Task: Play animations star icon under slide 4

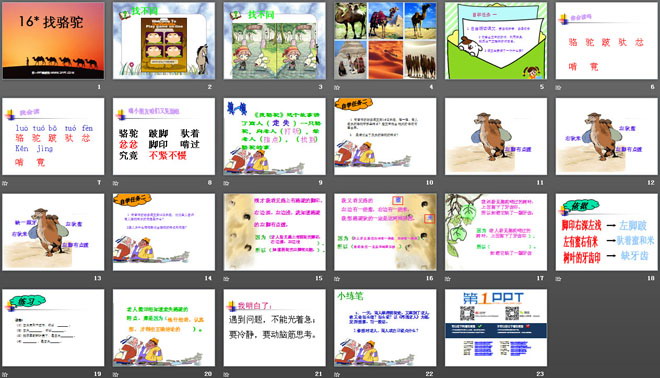Action: point(337,88)
